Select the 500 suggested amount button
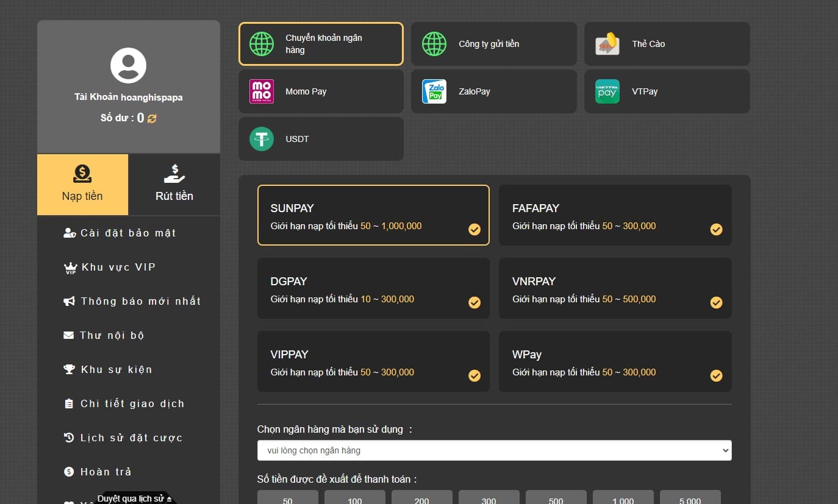The image size is (838, 504). [556, 497]
